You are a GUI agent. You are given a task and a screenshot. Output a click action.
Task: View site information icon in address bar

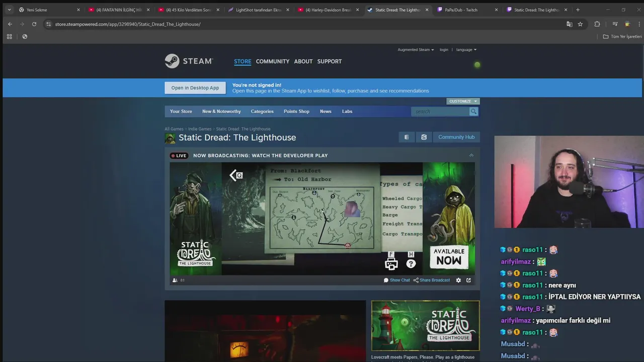(48, 24)
